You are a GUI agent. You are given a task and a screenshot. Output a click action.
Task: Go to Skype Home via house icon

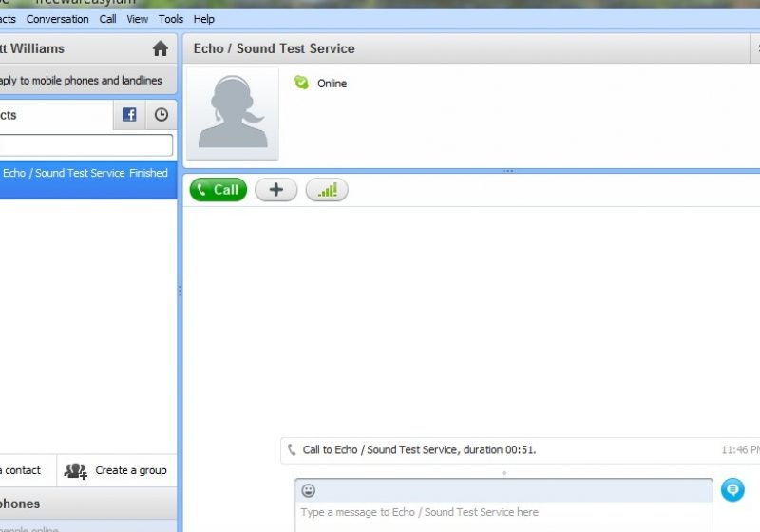tap(161, 48)
